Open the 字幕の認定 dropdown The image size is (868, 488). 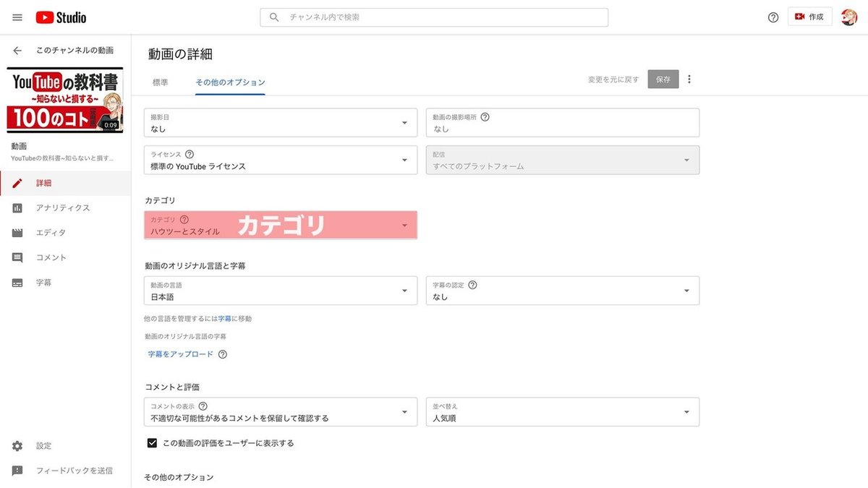(x=563, y=291)
